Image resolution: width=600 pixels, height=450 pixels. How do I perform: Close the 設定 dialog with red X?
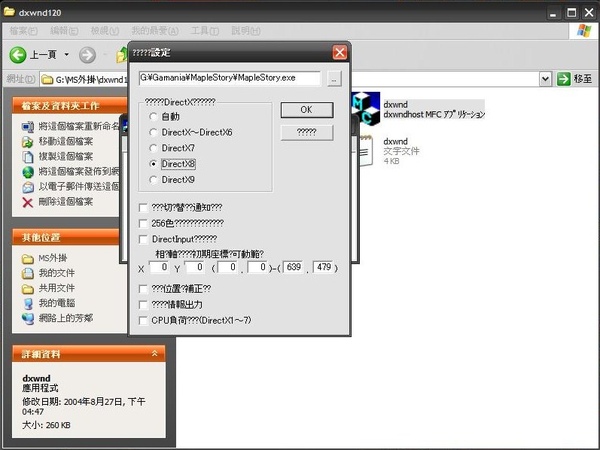coord(340,52)
